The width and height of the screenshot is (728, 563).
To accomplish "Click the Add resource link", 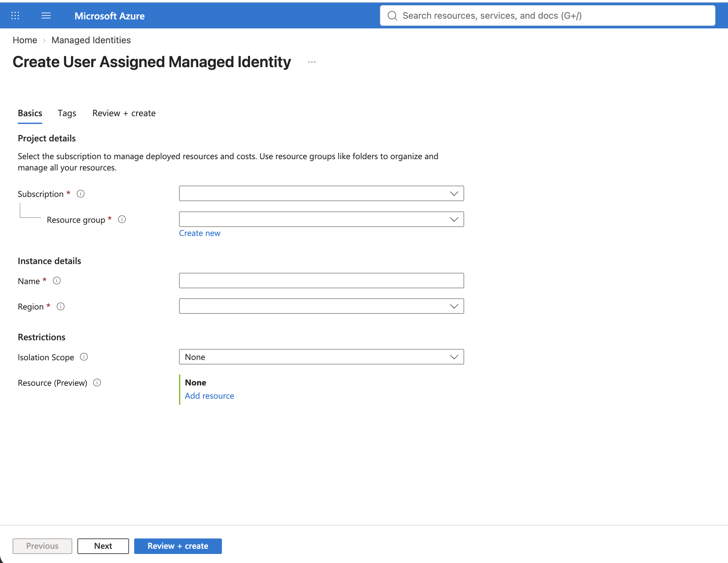I will 209,396.
